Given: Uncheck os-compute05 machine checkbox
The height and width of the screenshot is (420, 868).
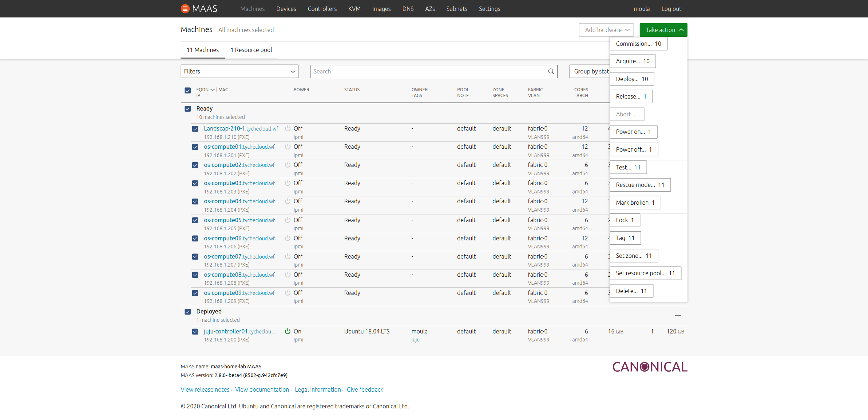Looking at the screenshot, I should tap(195, 220).
